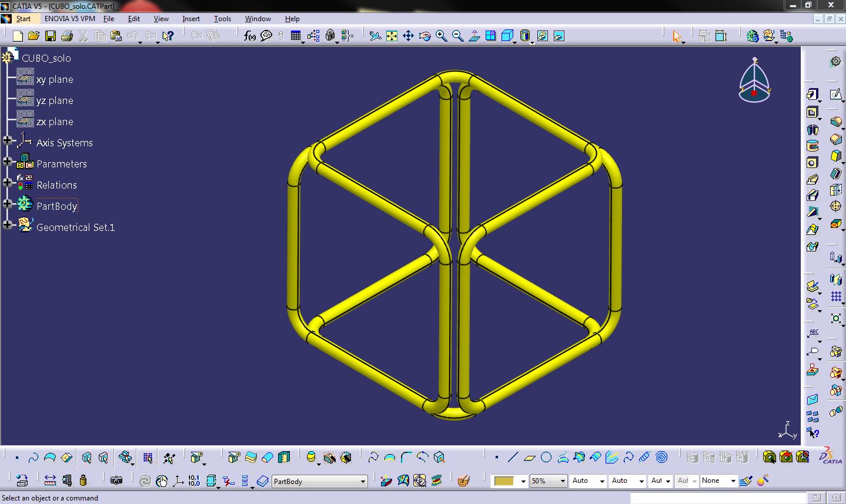The height and width of the screenshot is (504, 846).
Task: Activate the Fit All In view icon
Action: [392, 36]
